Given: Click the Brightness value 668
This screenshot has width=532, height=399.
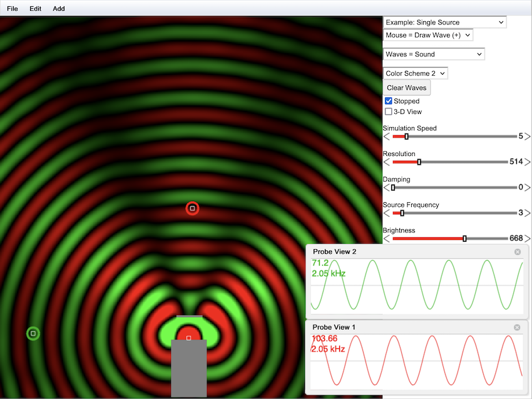Looking at the screenshot, I should (x=516, y=238).
